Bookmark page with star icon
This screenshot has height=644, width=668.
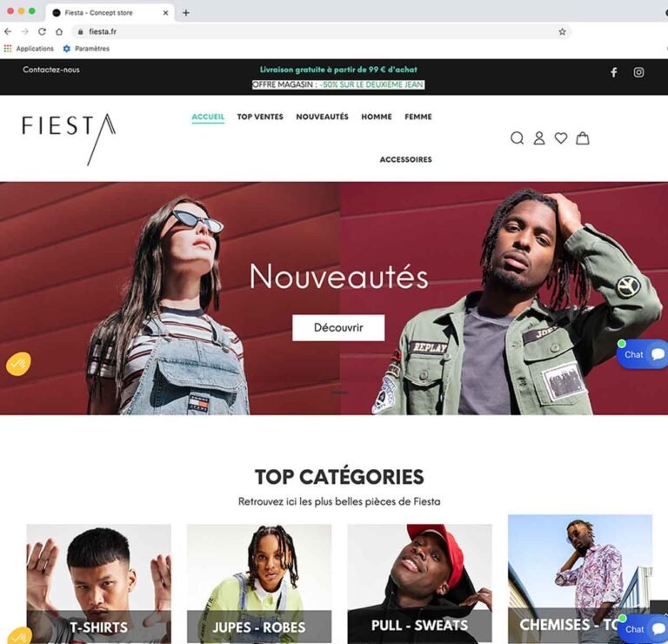(562, 31)
